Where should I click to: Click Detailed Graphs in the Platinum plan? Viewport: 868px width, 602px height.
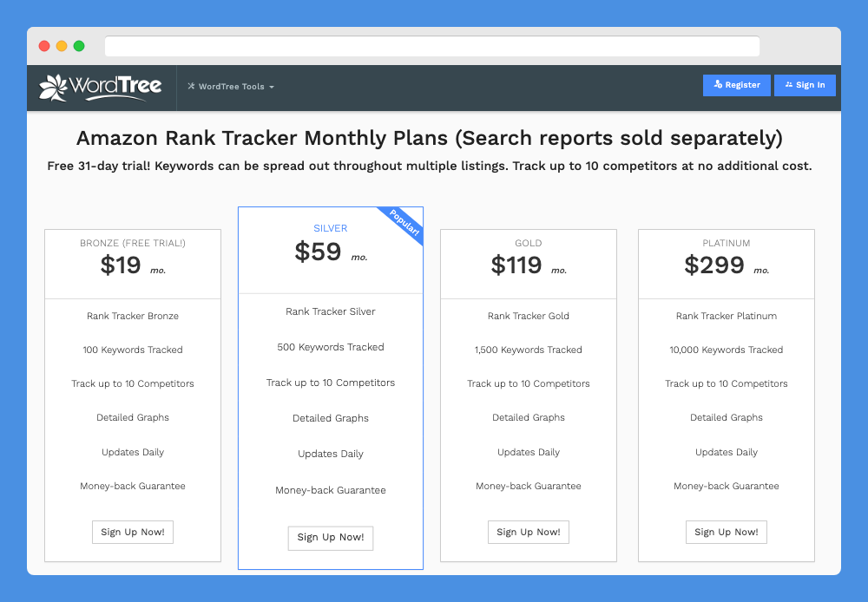coord(727,417)
